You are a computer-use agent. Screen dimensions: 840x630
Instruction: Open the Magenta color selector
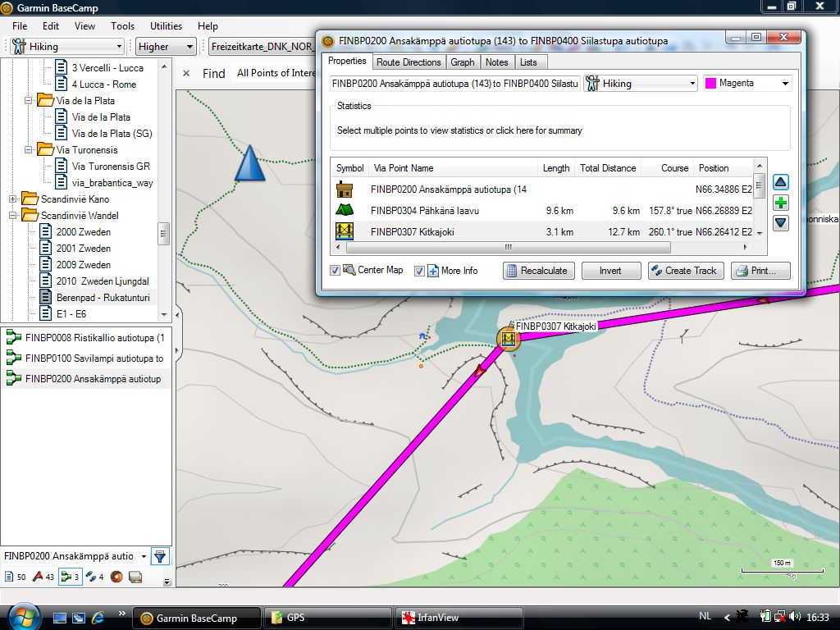pyautogui.click(x=746, y=84)
